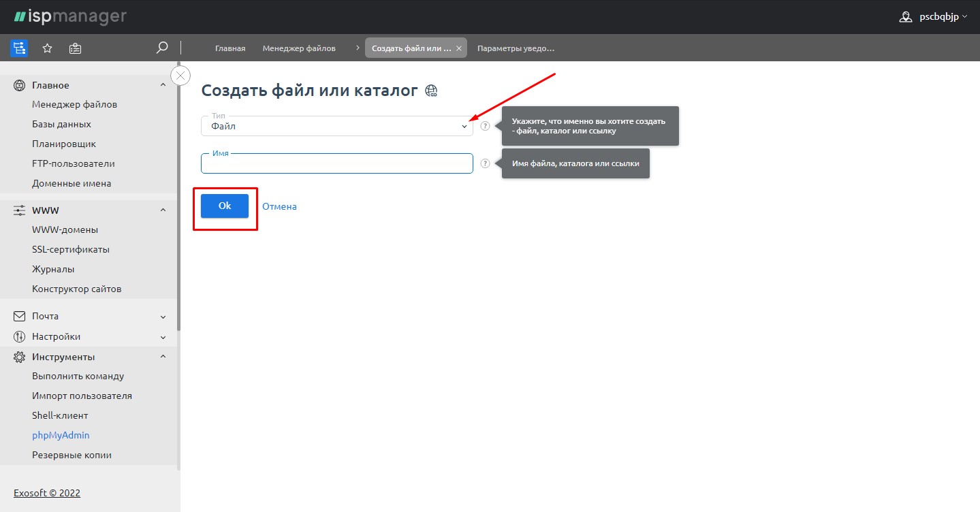The image size is (980, 512).
Task: Open WWW-домены in sidebar
Action: [x=65, y=229]
